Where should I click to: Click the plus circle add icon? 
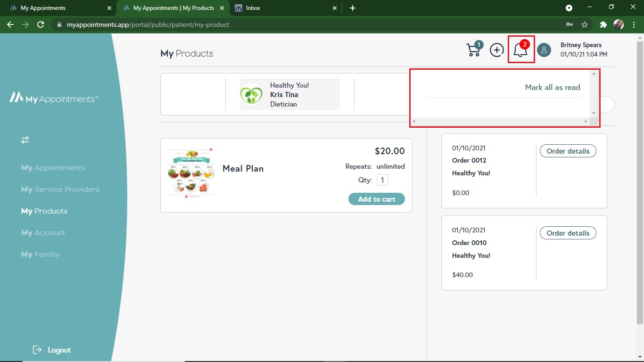coord(497,49)
